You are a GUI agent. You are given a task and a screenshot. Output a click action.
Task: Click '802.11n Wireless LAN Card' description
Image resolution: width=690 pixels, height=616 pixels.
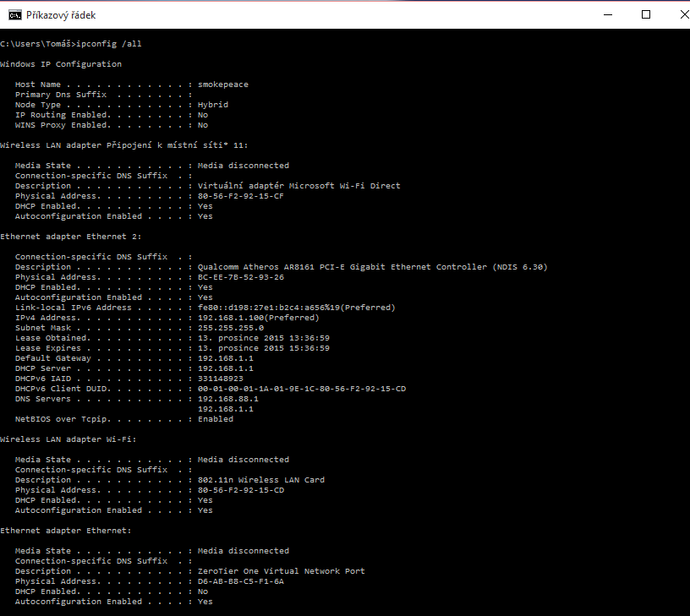coord(261,480)
